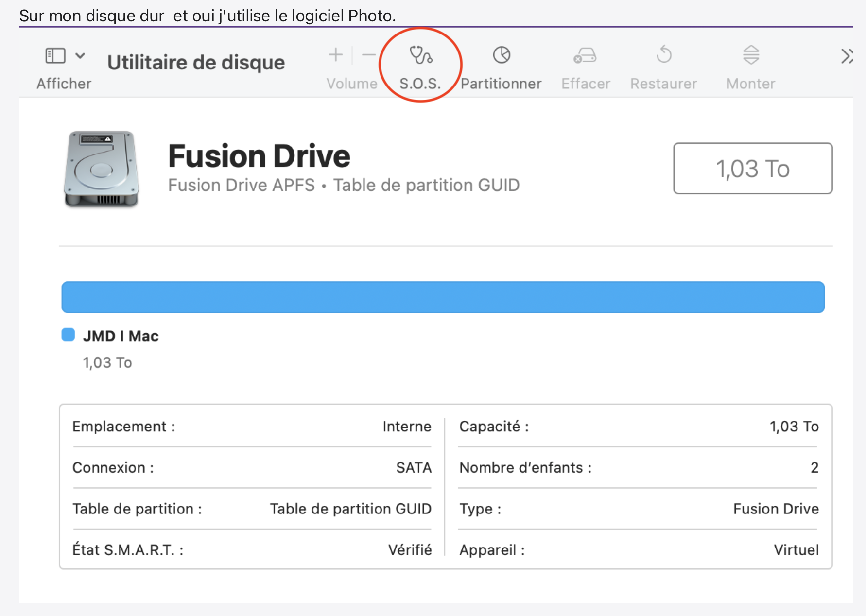Remove a volume with the minus icon
Viewport: 866px width, 616px height.
click(x=369, y=55)
